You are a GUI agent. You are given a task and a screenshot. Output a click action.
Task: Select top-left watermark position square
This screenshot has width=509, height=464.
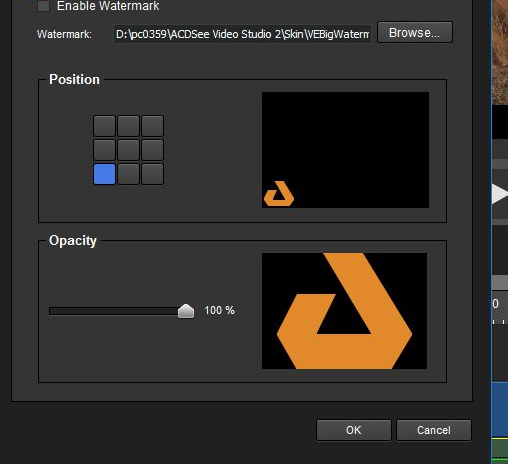pyautogui.click(x=104, y=126)
